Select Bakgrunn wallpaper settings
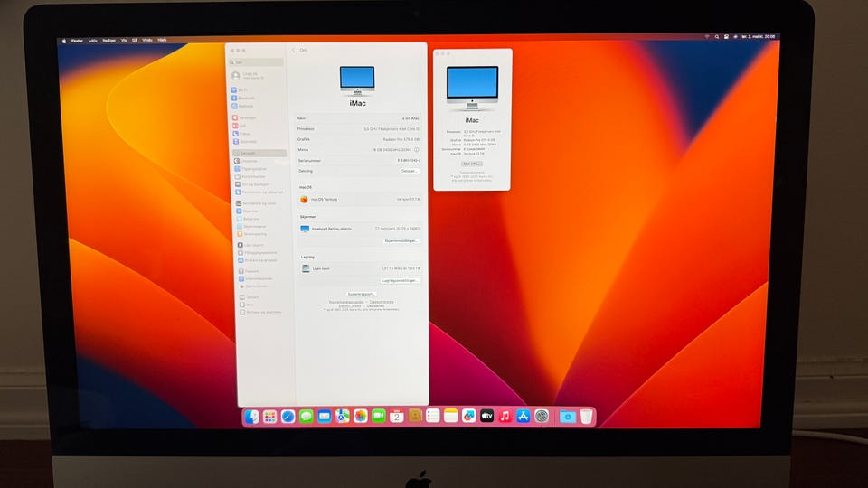This screenshot has width=868, height=488. pyautogui.click(x=249, y=219)
